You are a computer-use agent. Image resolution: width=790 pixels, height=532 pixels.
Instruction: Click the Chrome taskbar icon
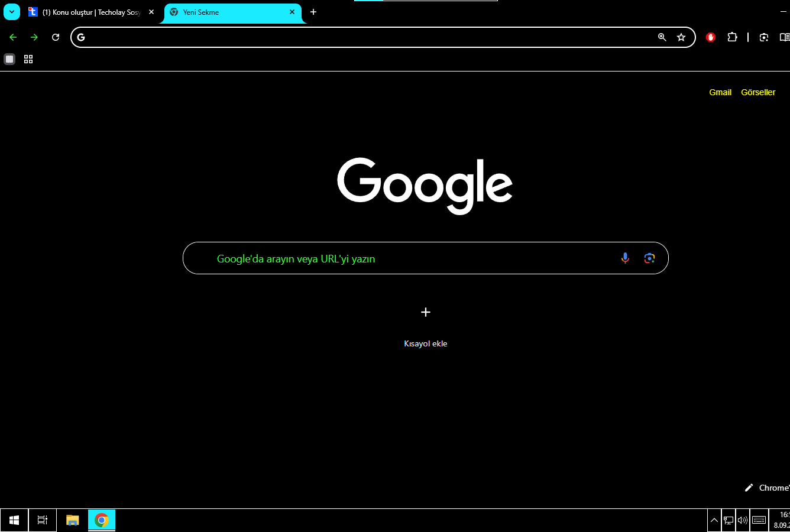click(x=102, y=520)
